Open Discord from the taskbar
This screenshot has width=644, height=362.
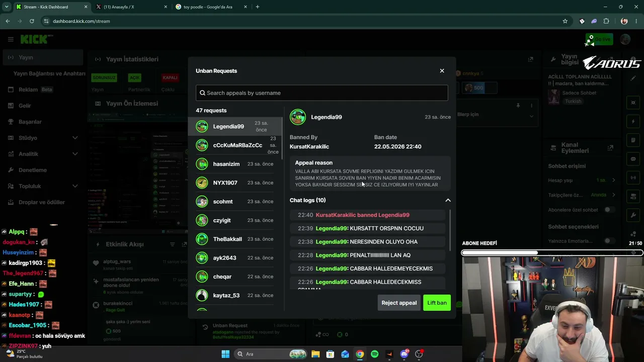point(404,354)
